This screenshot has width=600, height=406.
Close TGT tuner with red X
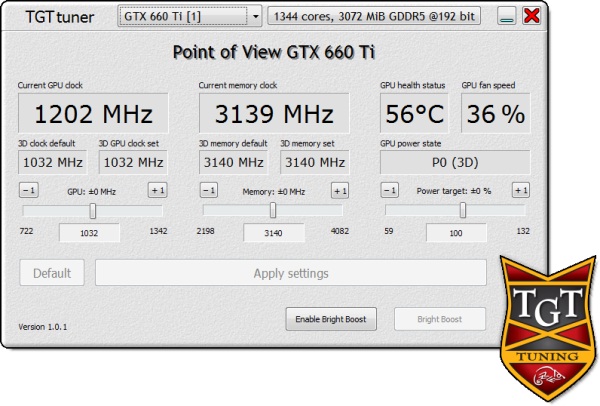pyautogui.click(x=532, y=16)
